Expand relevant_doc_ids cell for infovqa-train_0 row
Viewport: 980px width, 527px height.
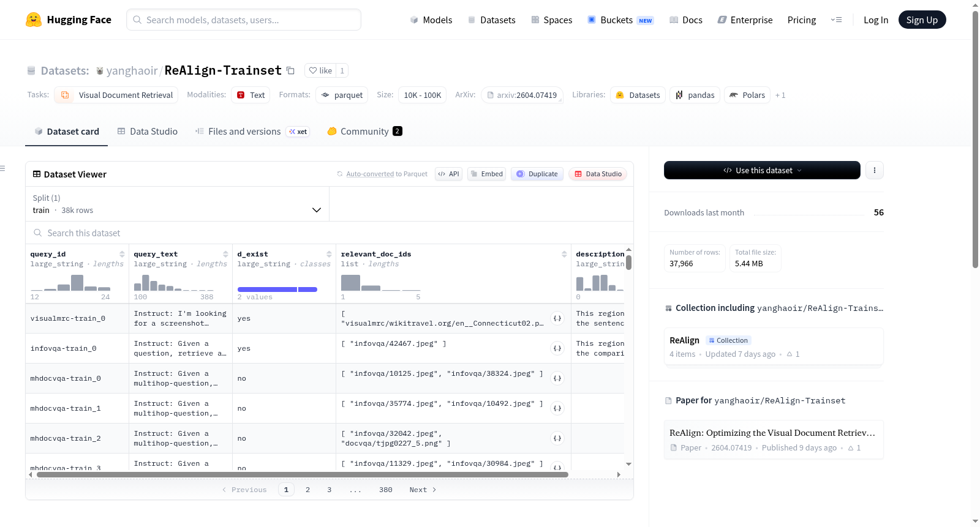tap(557, 348)
